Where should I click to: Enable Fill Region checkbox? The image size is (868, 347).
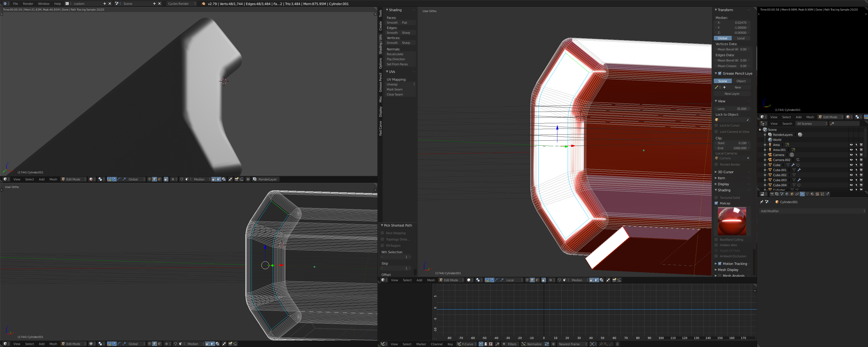coord(383,246)
